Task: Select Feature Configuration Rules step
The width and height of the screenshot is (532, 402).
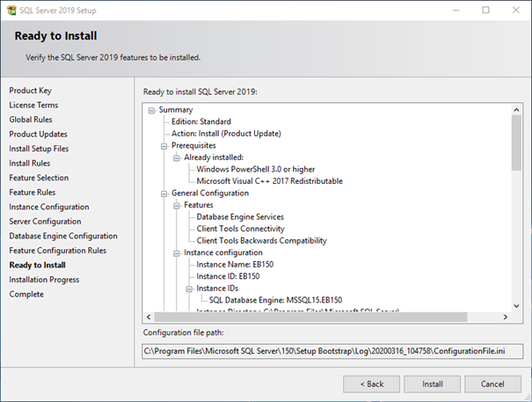Action: [58, 251]
